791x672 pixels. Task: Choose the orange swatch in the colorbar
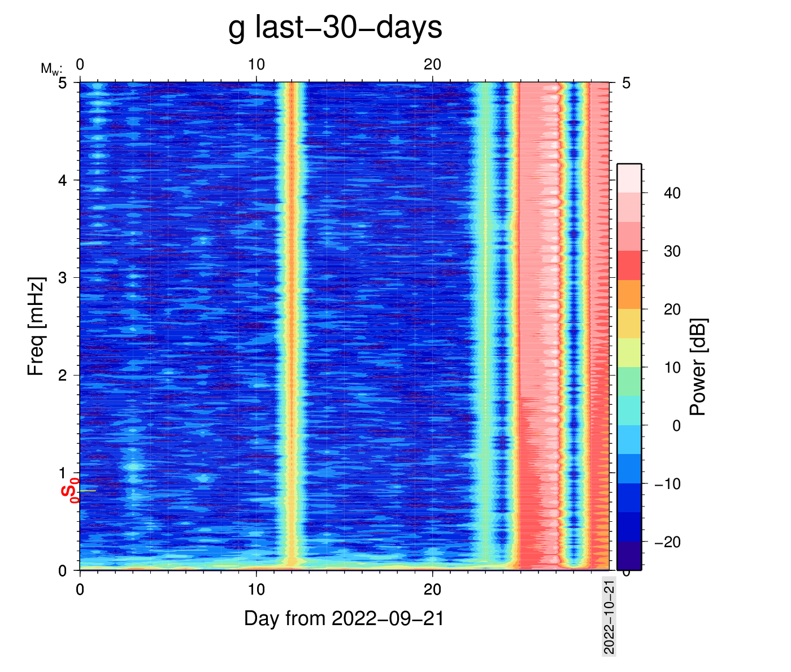point(629,294)
